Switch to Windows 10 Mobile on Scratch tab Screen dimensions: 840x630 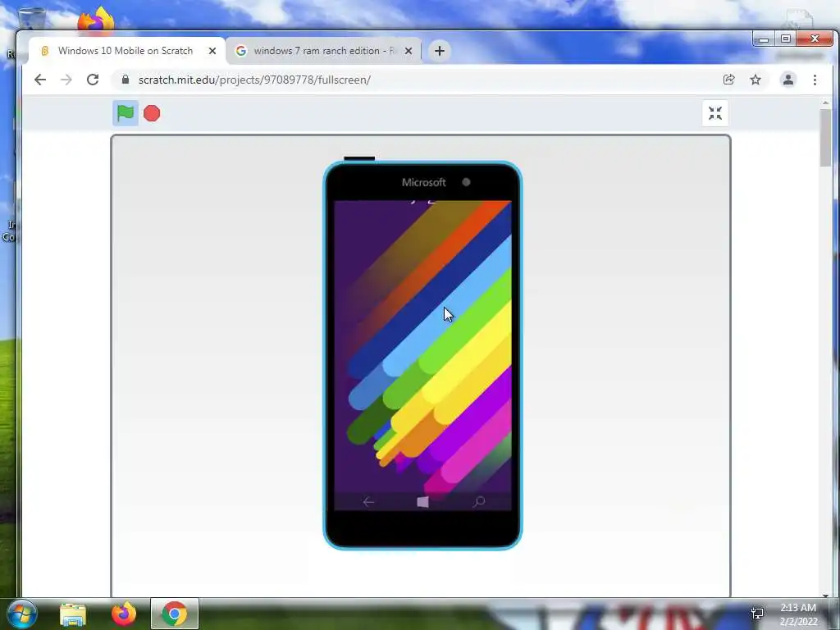point(126,51)
